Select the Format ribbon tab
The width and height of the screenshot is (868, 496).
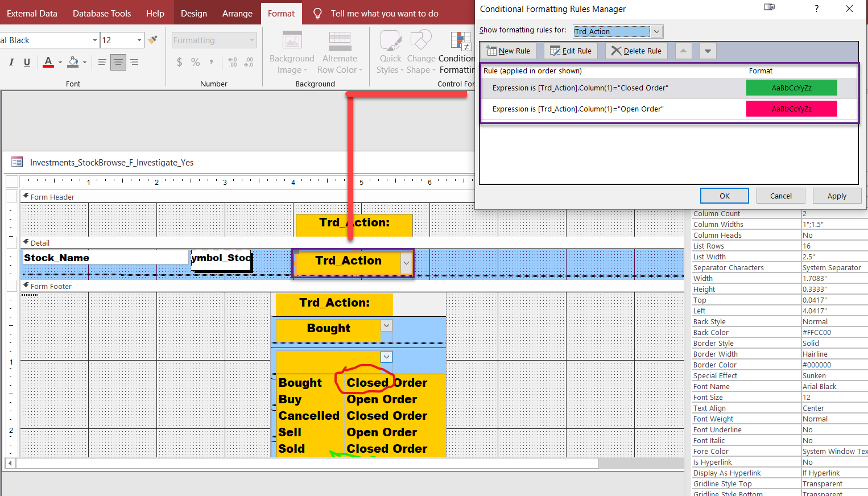coord(281,13)
